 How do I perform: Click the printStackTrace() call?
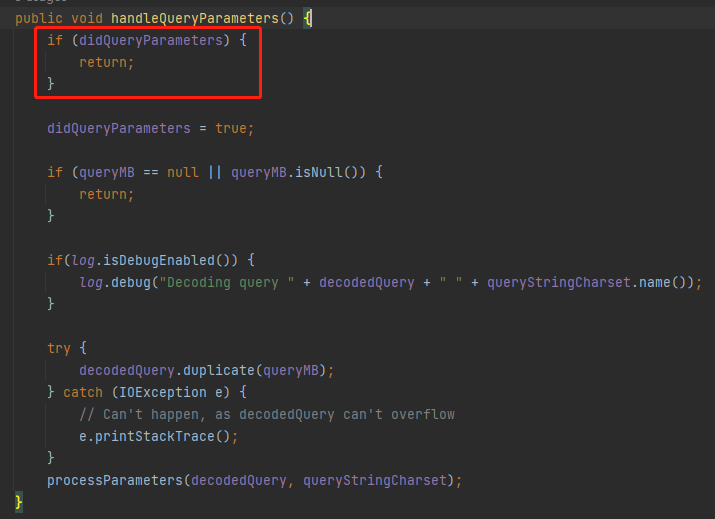click(162, 437)
